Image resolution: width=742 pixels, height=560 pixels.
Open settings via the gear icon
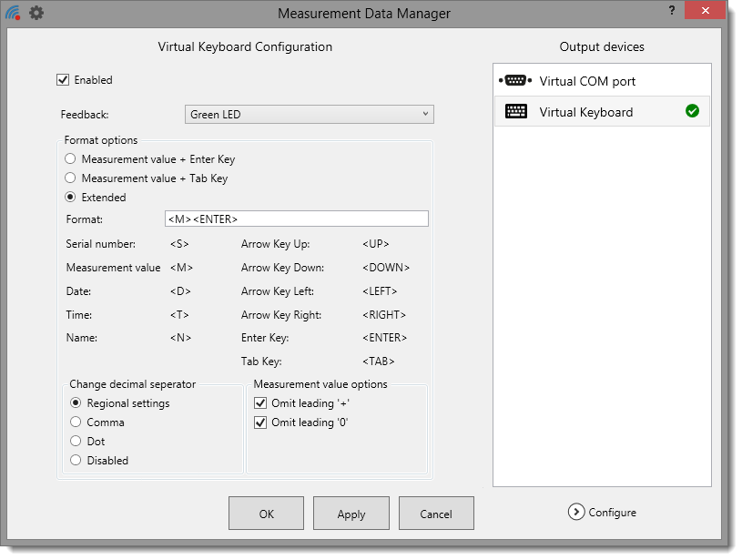[x=36, y=13]
